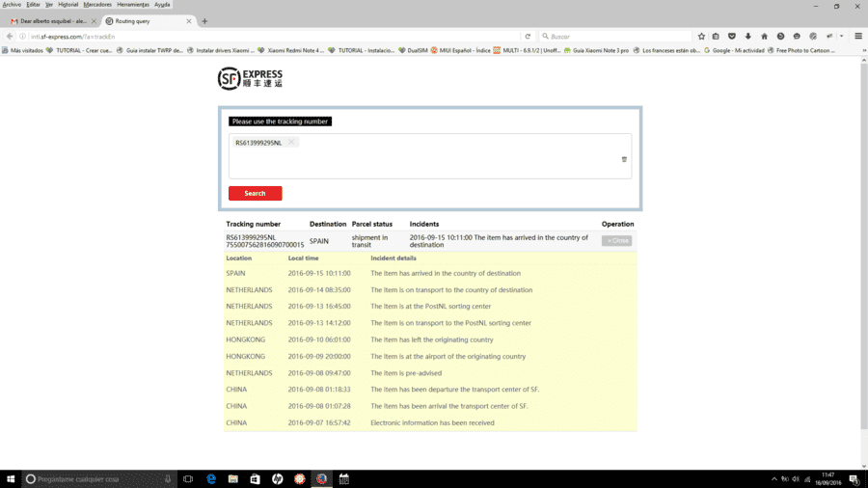The width and height of the screenshot is (868, 488).
Task: Bookmark this page with the star icon
Action: coord(701,36)
